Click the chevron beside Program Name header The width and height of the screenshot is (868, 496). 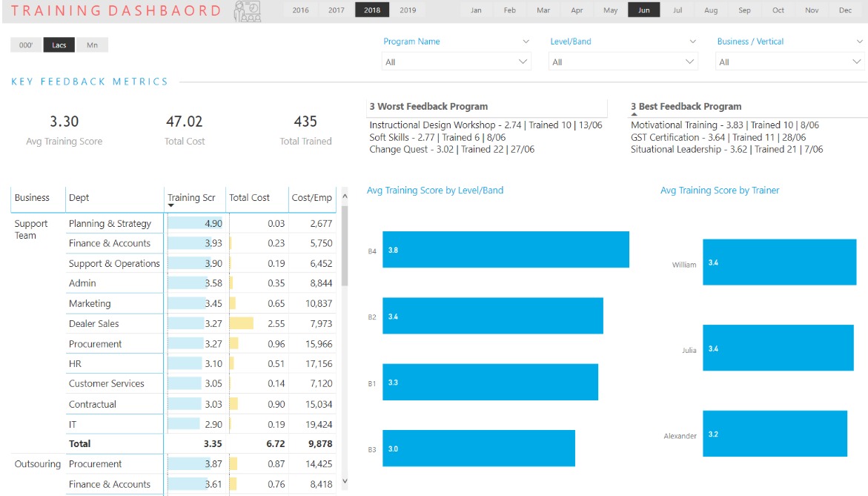526,42
